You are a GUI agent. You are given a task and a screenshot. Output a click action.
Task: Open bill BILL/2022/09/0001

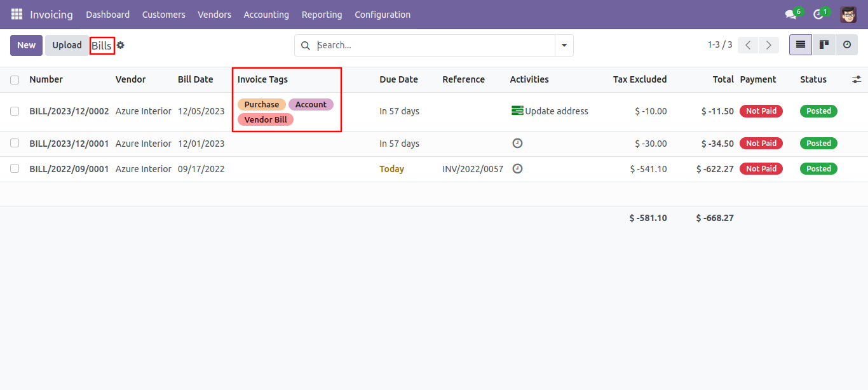[x=69, y=169]
